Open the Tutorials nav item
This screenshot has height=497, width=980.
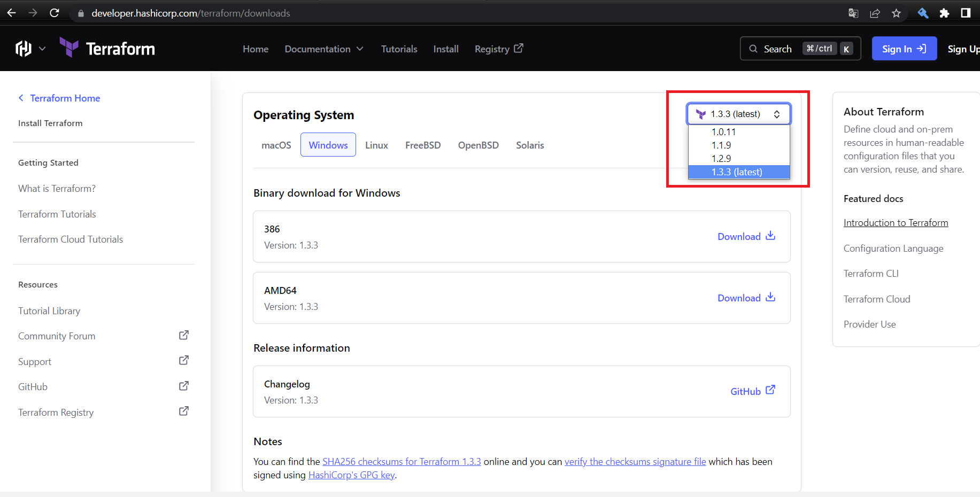tap(399, 49)
